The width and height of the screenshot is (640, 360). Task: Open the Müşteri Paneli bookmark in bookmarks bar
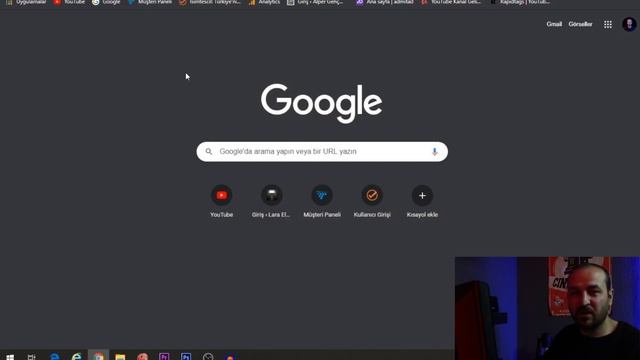(150, 2)
